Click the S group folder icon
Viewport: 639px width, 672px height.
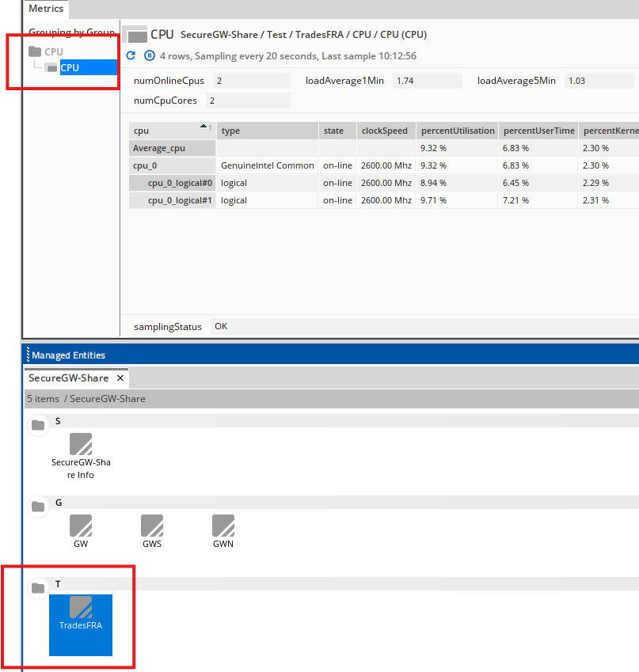click(37, 426)
